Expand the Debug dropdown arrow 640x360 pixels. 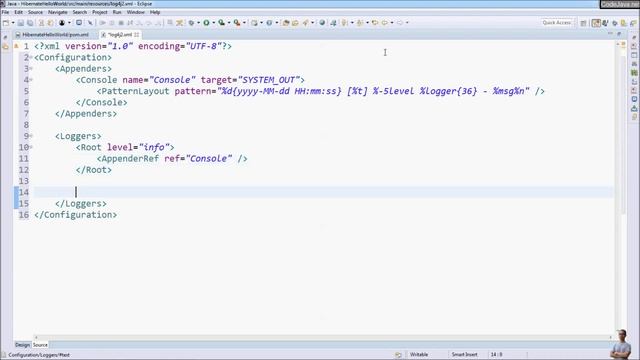[198, 23]
